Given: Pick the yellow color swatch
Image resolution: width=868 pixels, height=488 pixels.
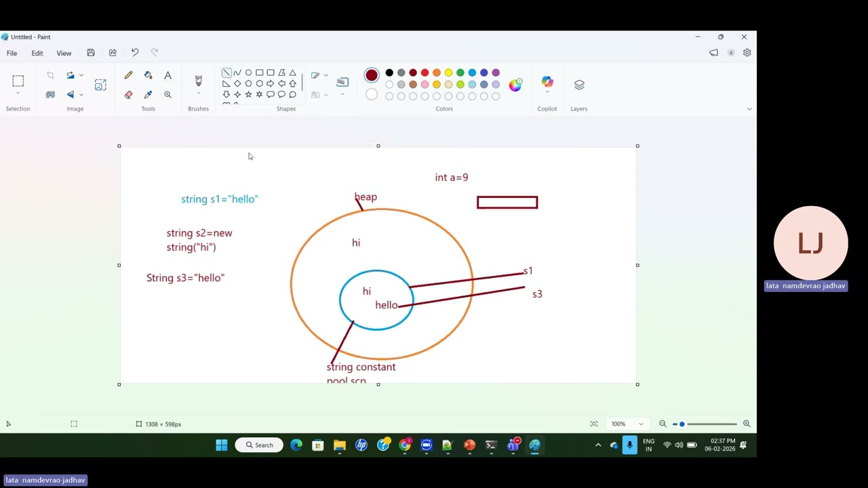Looking at the screenshot, I should pos(448,73).
